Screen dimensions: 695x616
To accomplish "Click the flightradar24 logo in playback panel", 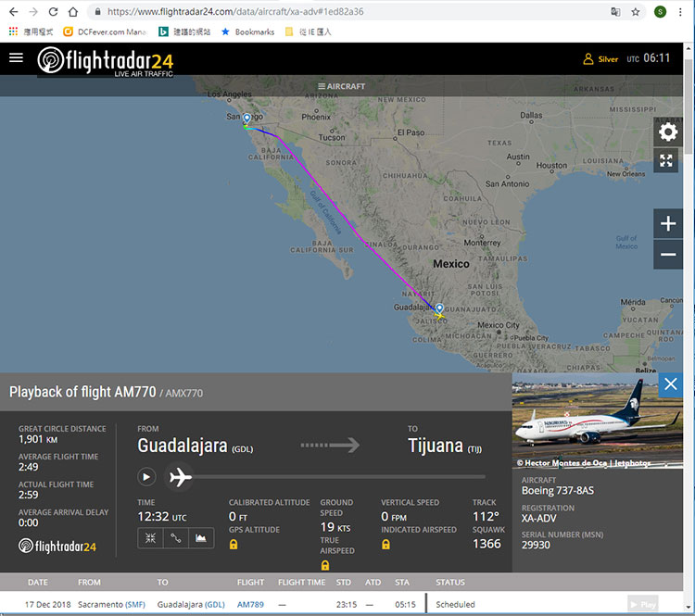I will [57, 546].
